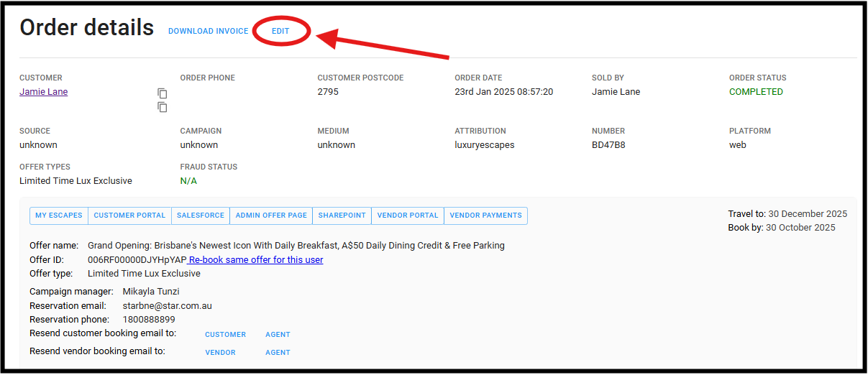Click the Vendor Payments button
Screen dimensions: 868x375
pyautogui.click(x=485, y=216)
